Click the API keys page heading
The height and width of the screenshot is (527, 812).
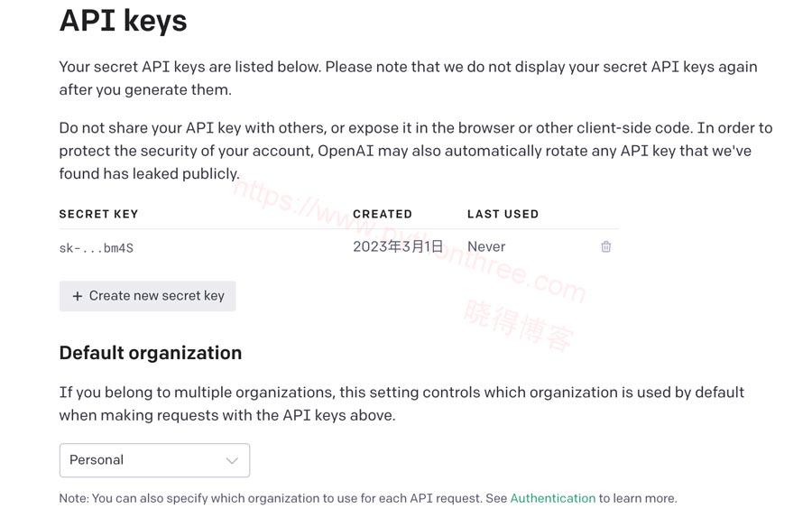pyautogui.click(x=124, y=21)
